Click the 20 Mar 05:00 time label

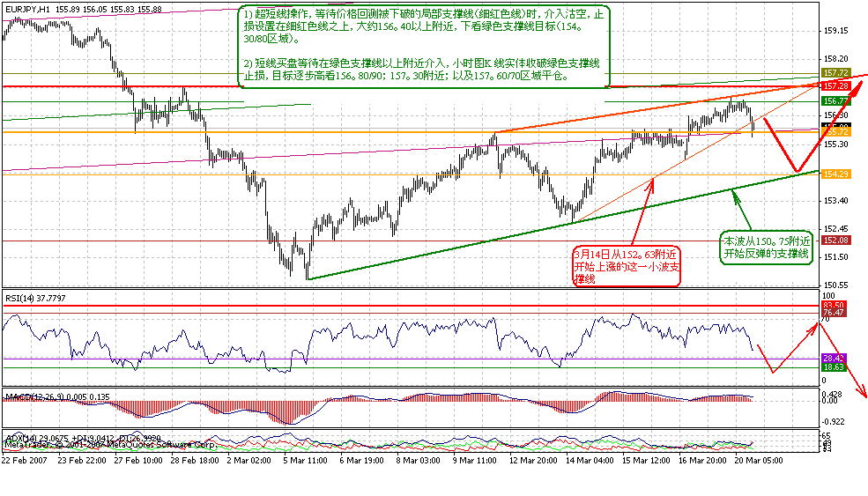pyautogui.click(x=759, y=461)
